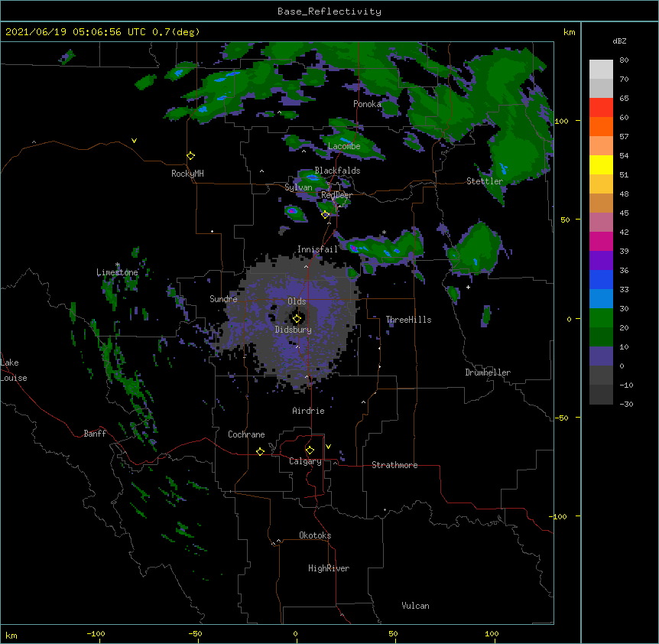This screenshot has height=644, width=659.
Task: Click the km unit label at top right
Action: tap(569, 32)
